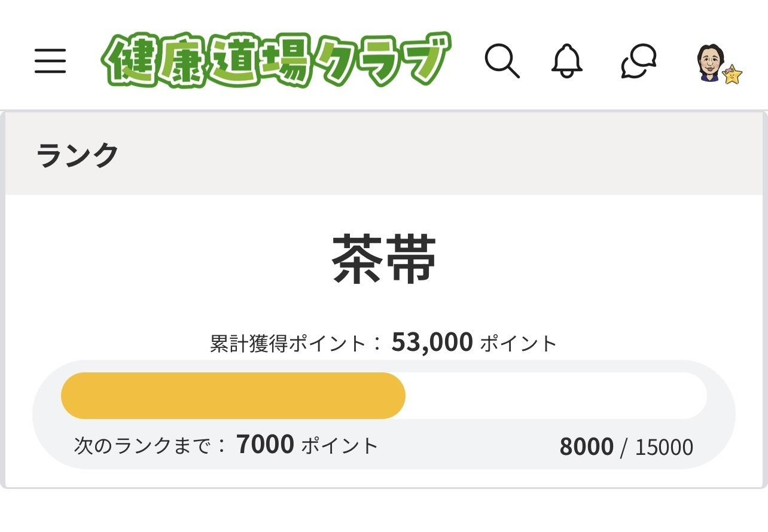This screenshot has width=768, height=532.
Task: Select the 53,000 cumulative points value
Action: [432, 343]
